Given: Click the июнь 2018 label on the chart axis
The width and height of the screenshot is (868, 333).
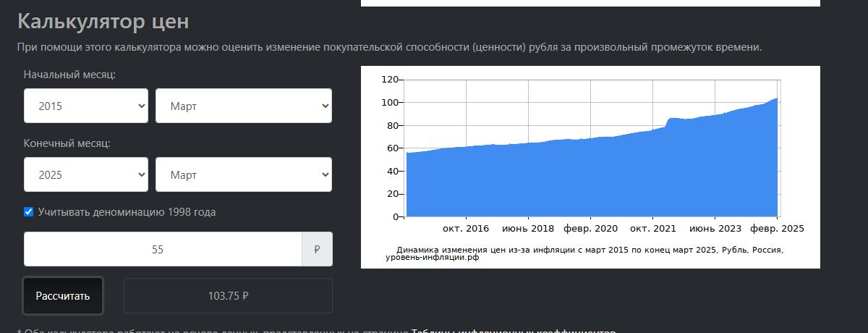Looking at the screenshot, I should [x=528, y=229].
